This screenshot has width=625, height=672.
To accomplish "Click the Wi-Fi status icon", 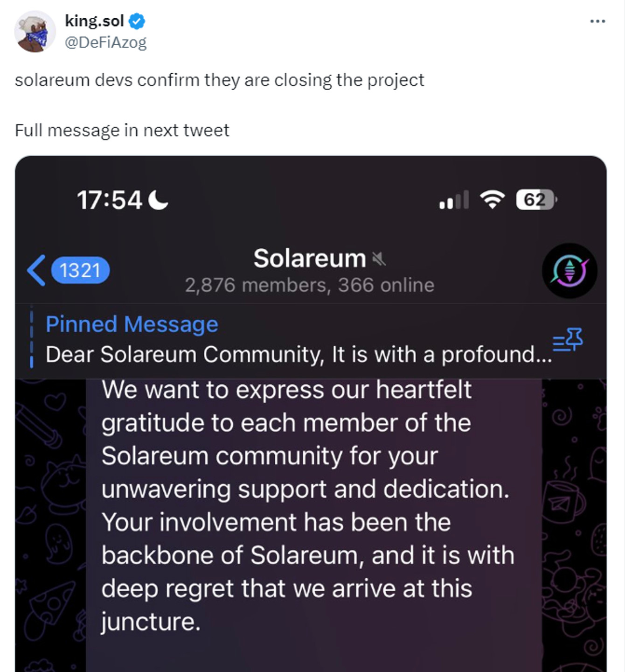I will pos(493,200).
